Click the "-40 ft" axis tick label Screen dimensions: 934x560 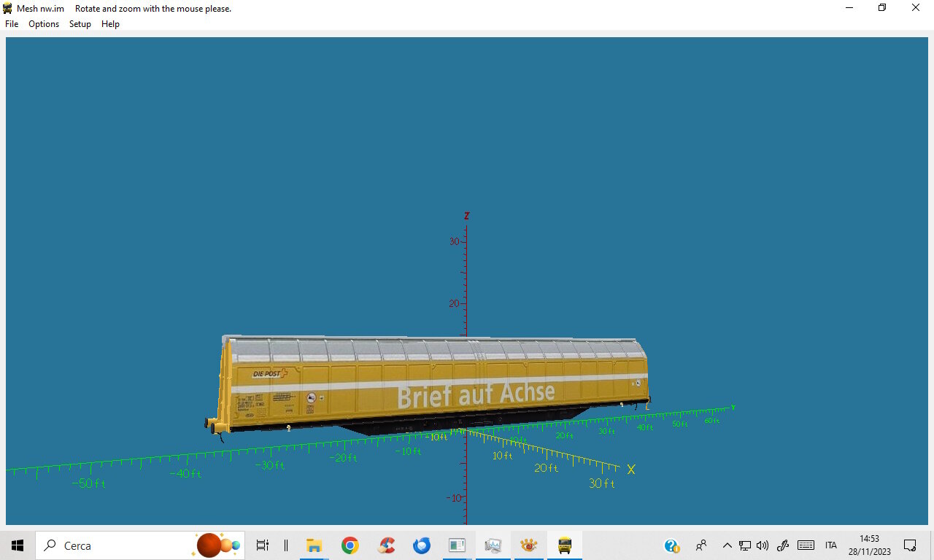(x=185, y=474)
